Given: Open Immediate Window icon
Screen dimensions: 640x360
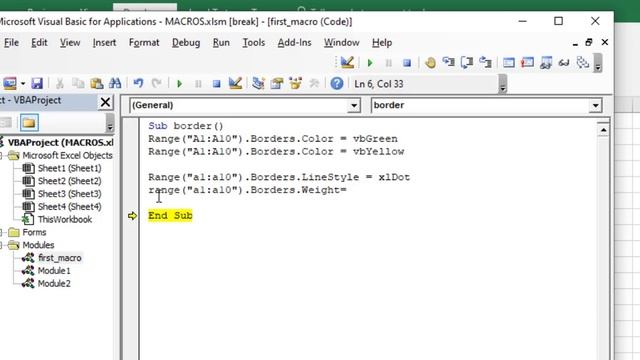Looking at the screenshot, I should tap(527, 63).
